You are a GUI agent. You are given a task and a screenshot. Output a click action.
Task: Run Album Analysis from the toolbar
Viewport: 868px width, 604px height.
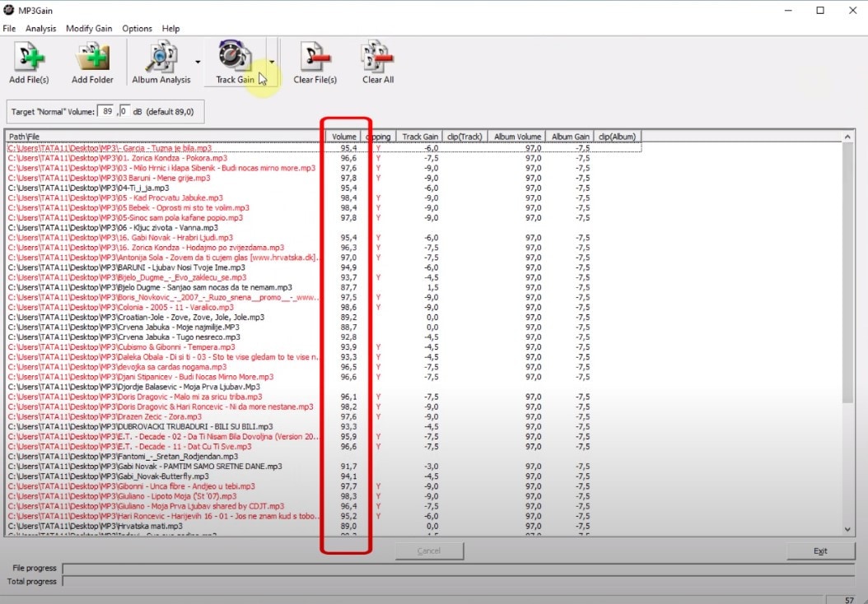click(x=161, y=63)
